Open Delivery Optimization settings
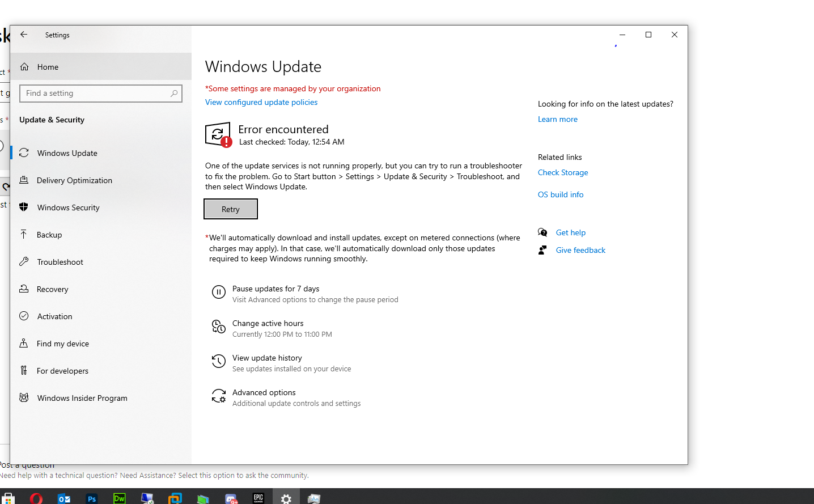 click(101, 180)
